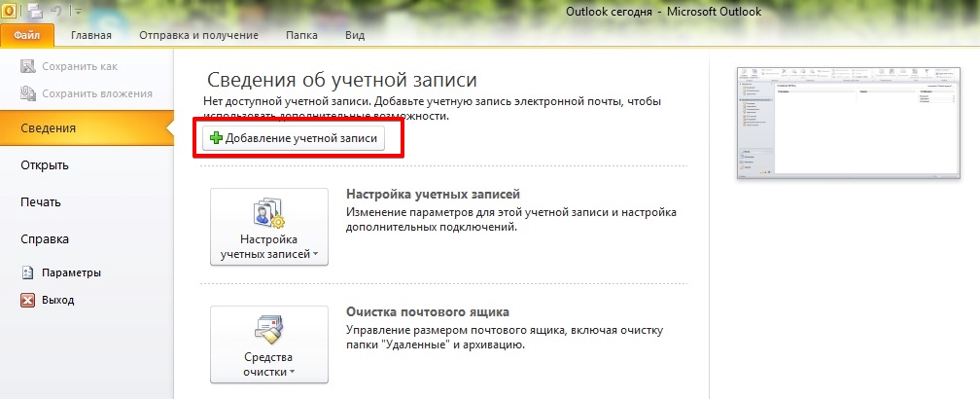Select Сведения in the backstage sidebar

(x=87, y=128)
